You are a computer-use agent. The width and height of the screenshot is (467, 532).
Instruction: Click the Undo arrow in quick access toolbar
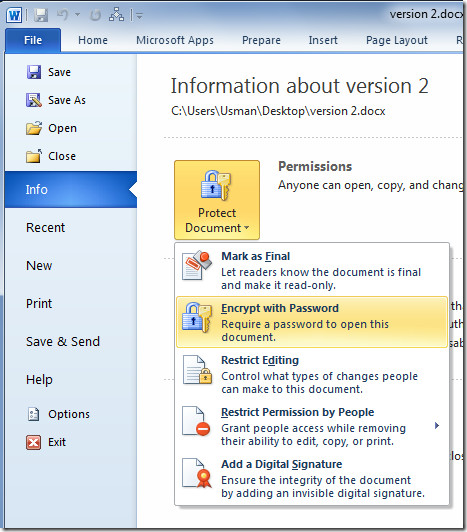tap(63, 15)
